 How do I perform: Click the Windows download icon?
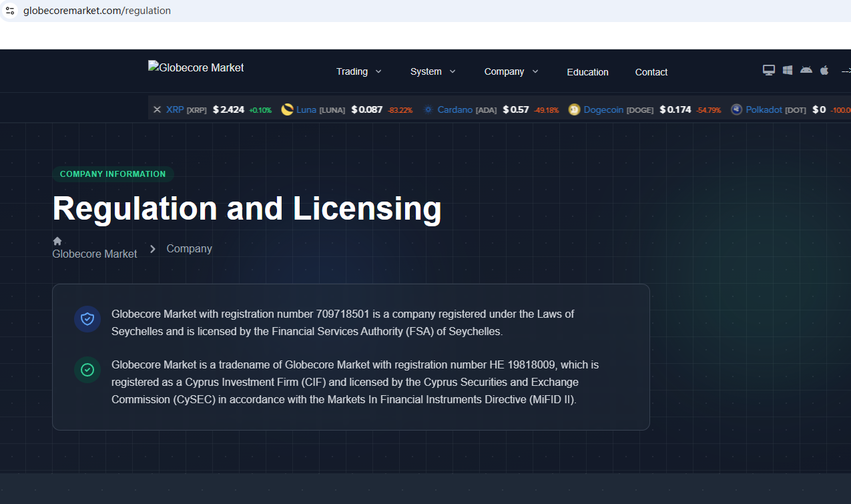pos(788,70)
